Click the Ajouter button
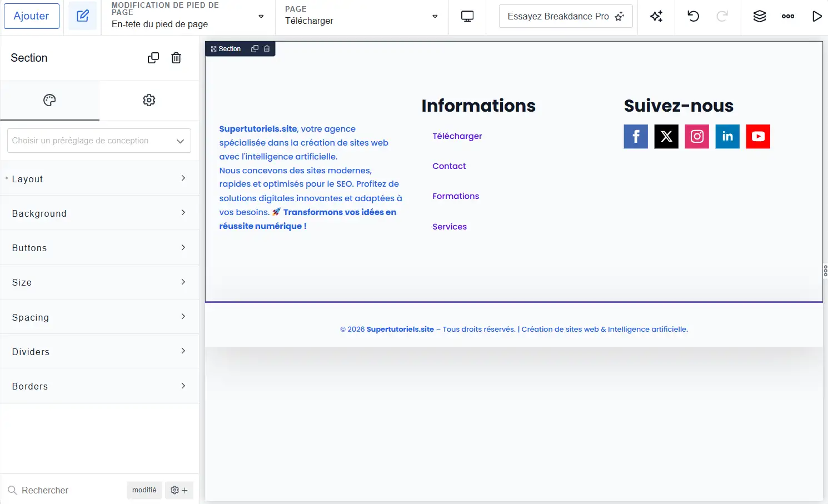The image size is (828, 504). (x=32, y=16)
